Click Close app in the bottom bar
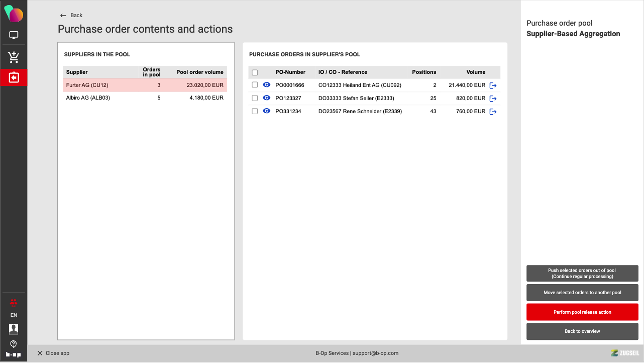The image size is (644, 363). [53, 353]
